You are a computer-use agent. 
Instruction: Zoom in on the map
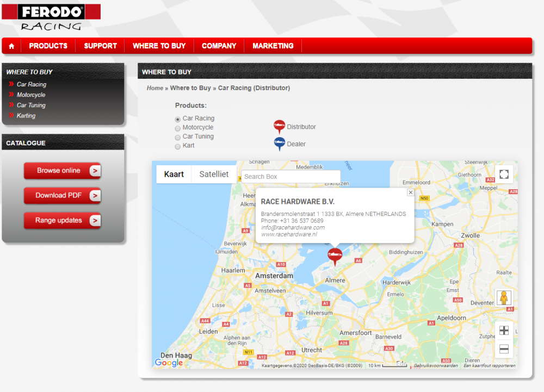pyautogui.click(x=504, y=331)
